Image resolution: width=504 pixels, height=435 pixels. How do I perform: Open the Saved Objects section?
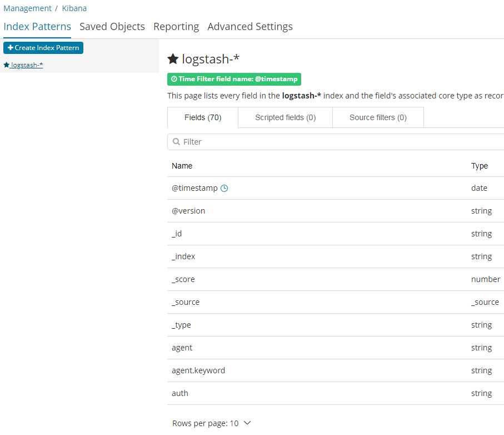tap(112, 26)
